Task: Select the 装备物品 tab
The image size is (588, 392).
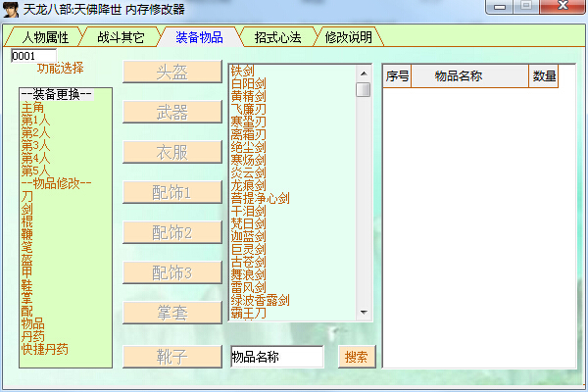Action: tap(199, 37)
